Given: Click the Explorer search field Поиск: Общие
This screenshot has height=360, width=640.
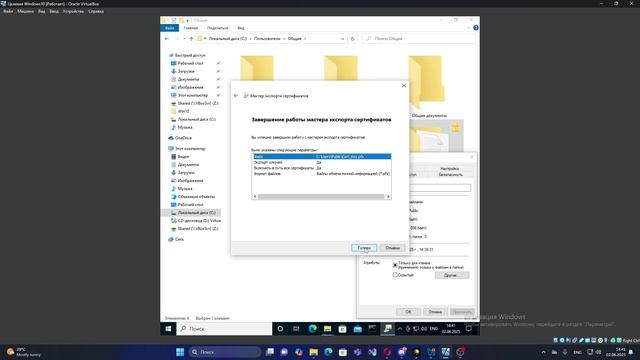Looking at the screenshot, I should pos(419,38).
